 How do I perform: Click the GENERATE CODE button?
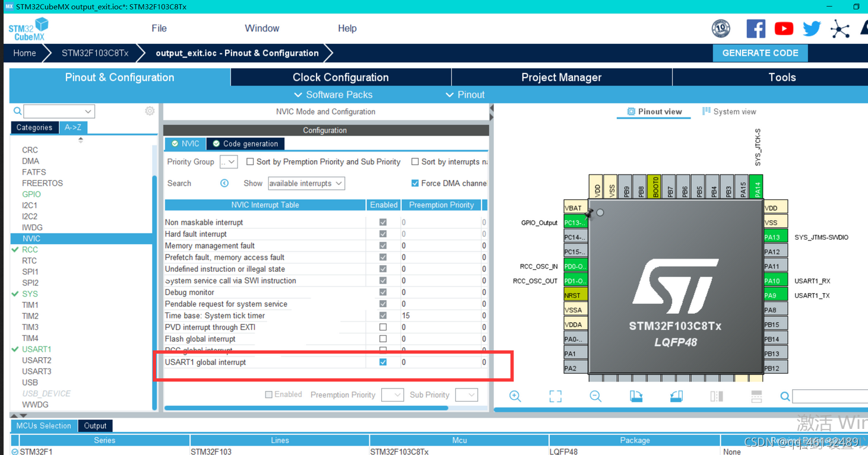click(760, 53)
